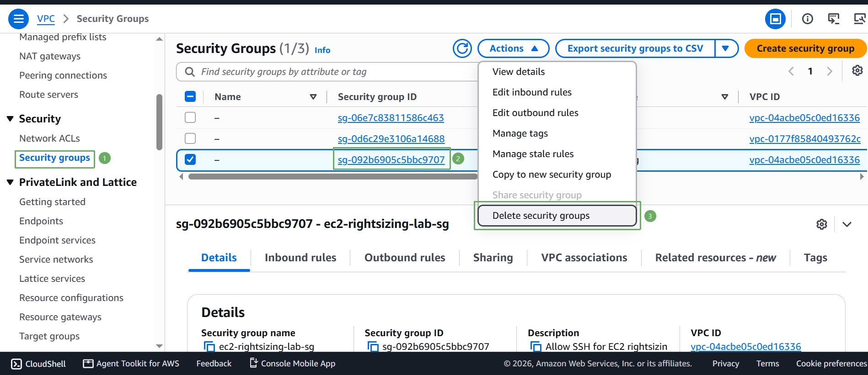
Task: Click the Feedback footer link
Action: pos(214,364)
